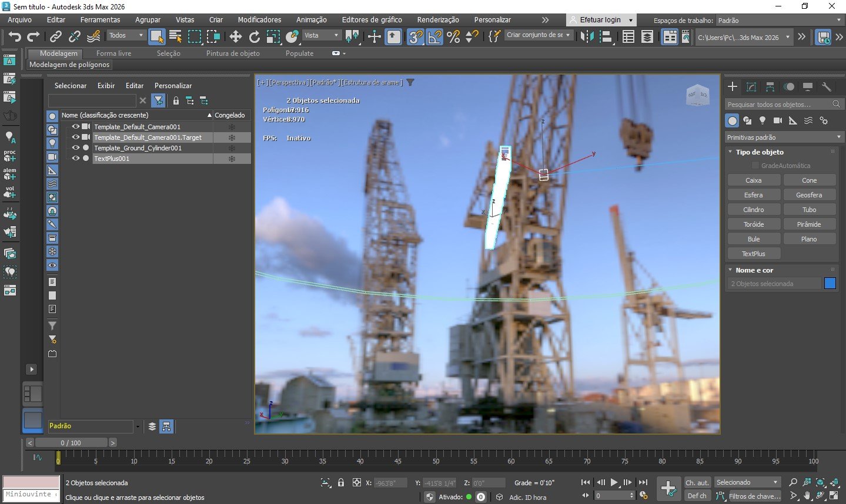The image size is (846, 504).
Task: Click the Undo arrow in main toolbar
Action: 14,36
